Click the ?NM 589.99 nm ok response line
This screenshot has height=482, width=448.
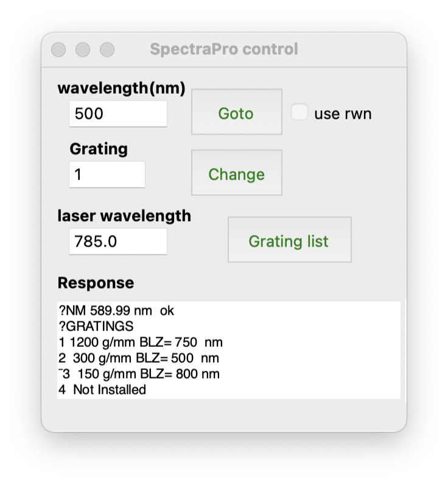point(116,311)
